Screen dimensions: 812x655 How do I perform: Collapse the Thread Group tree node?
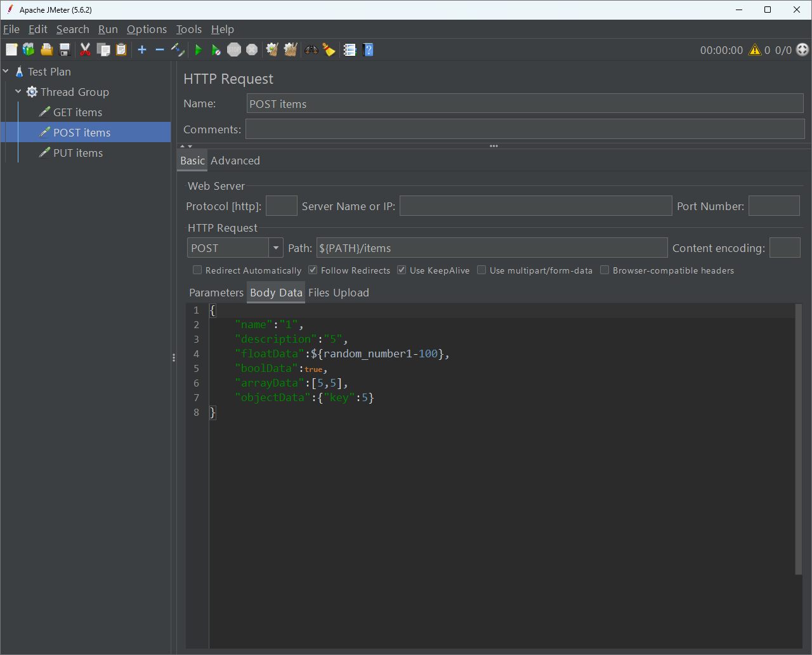pos(18,92)
